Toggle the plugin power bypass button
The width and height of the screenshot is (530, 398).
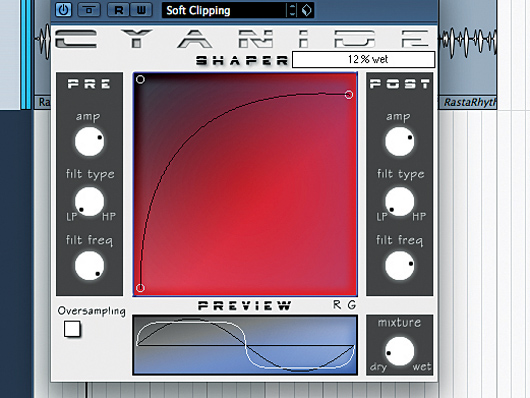pos(63,9)
